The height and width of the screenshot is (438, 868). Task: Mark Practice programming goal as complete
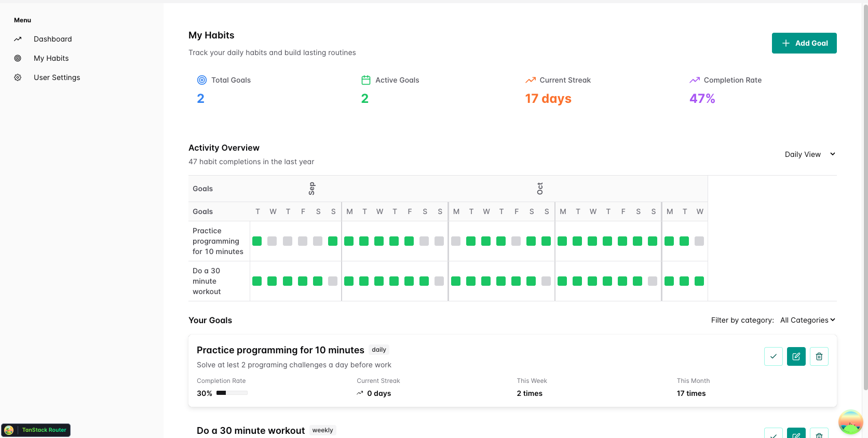(774, 356)
